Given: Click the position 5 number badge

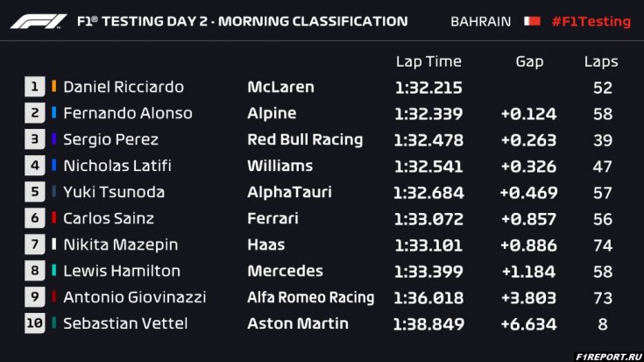Looking at the screenshot, I should tap(34, 192).
